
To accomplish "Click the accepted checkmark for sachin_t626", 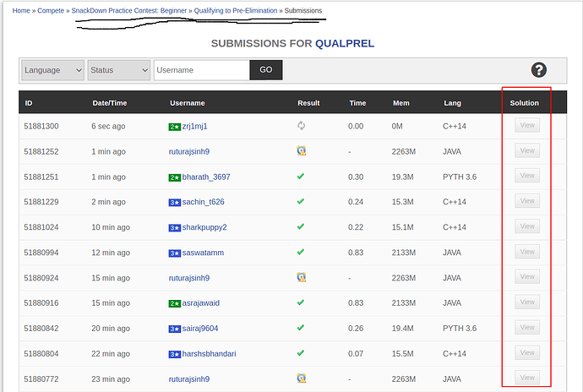I will 301,202.
